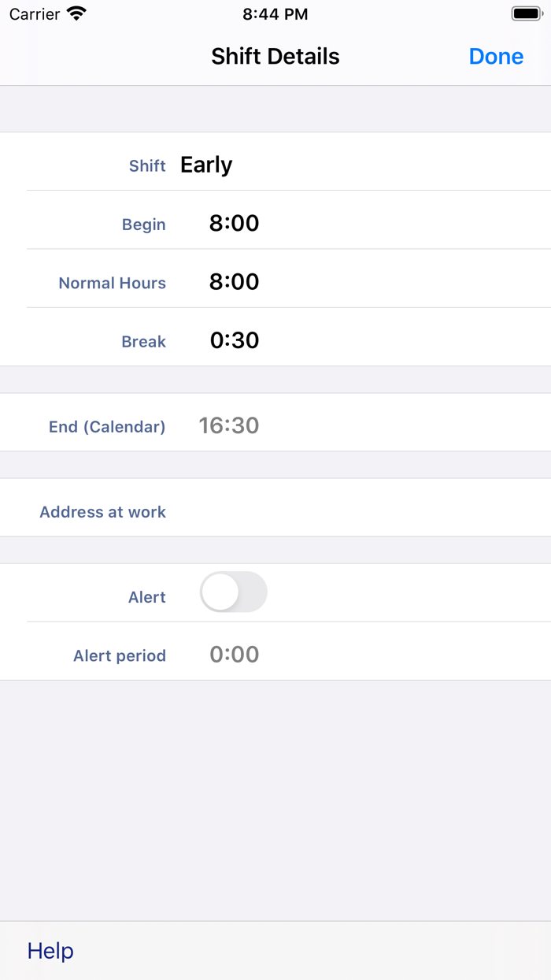This screenshot has width=551, height=980.
Task: Tap the 8:44 PM clock
Action: pos(275,14)
